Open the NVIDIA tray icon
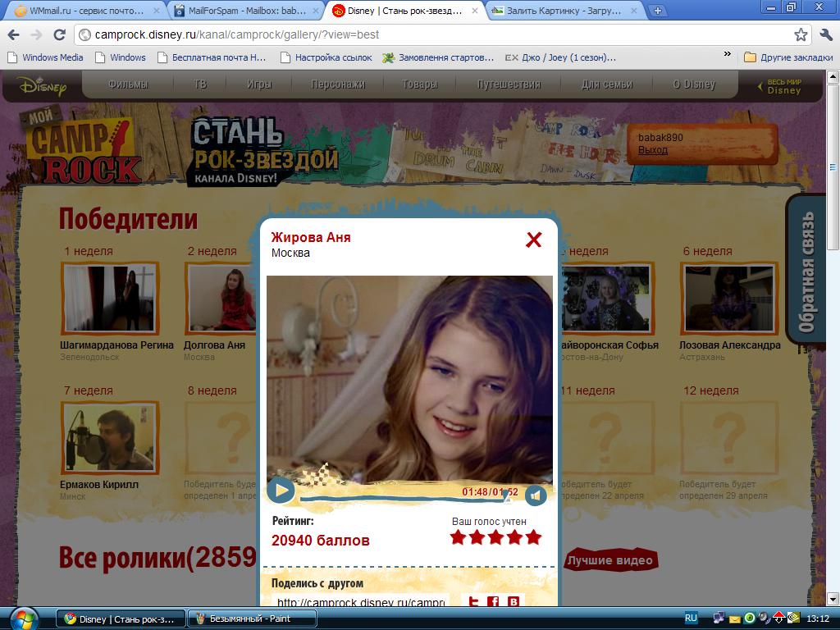 (x=793, y=619)
